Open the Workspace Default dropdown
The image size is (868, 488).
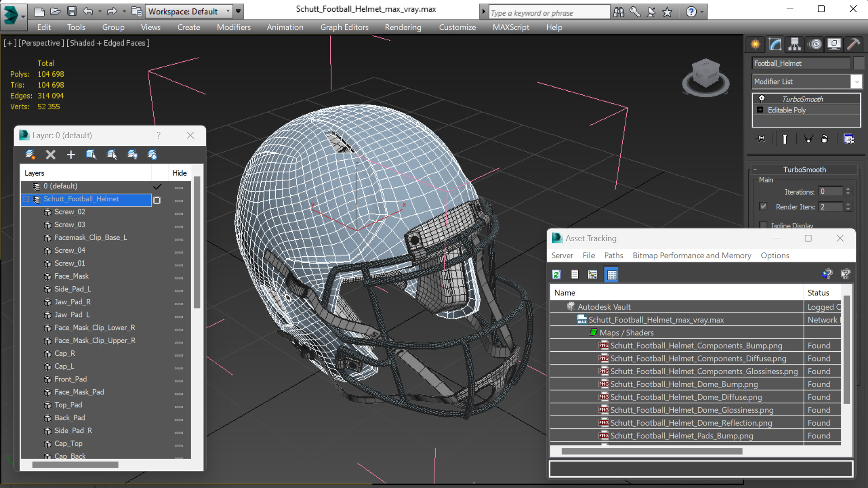point(190,11)
